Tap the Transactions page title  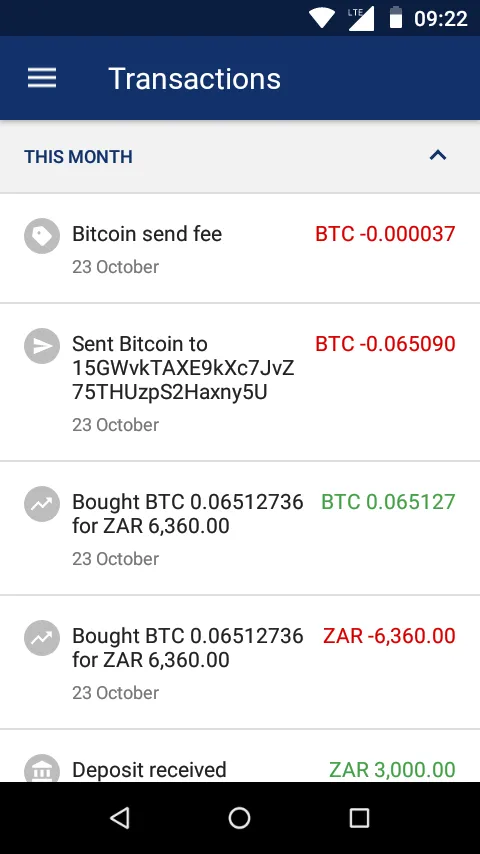(x=195, y=78)
